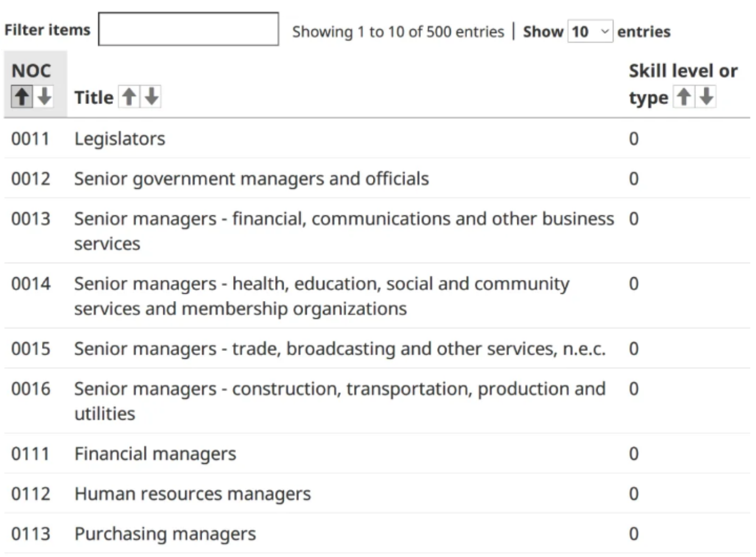
Task: Sort NOC column descending with down arrow
Action: (44, 97)
